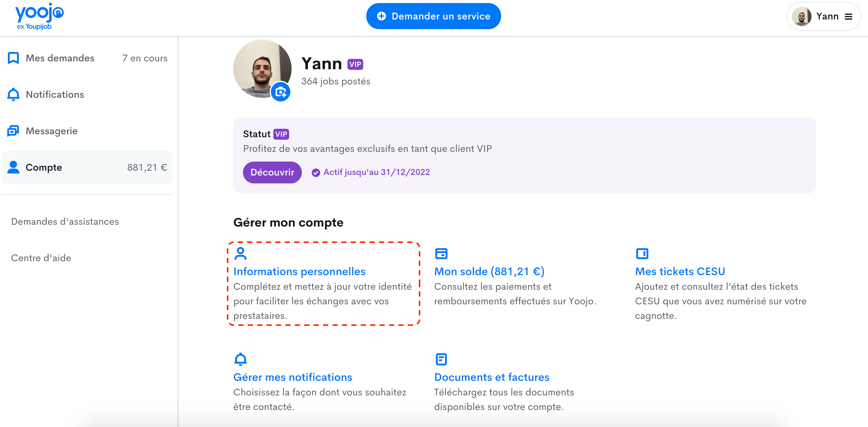Click the wallet icon above Mon solde
The height and width of the screenshot is (427, 868).
(441, 254)
